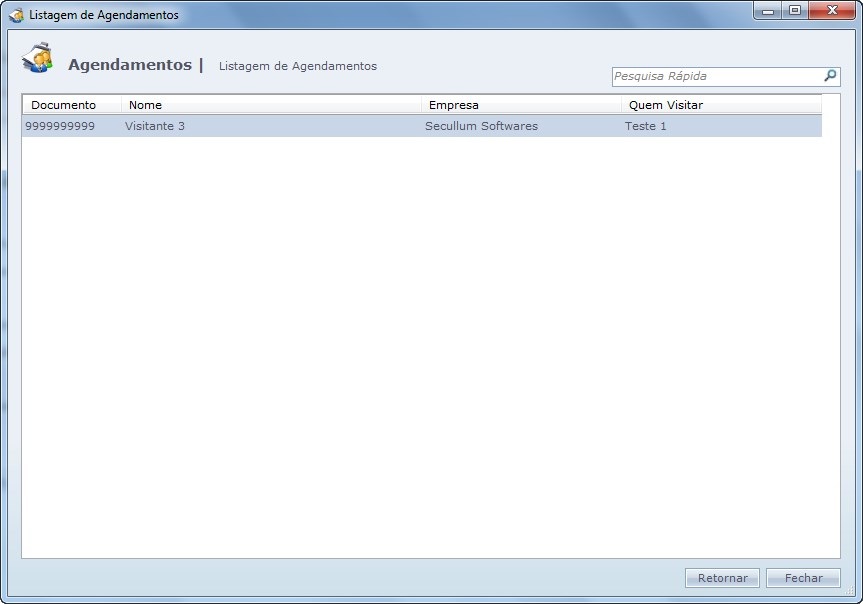The image size is (863, 604).
Task: Minimize the Listagem de Agendamentos window
Action: 768,12
